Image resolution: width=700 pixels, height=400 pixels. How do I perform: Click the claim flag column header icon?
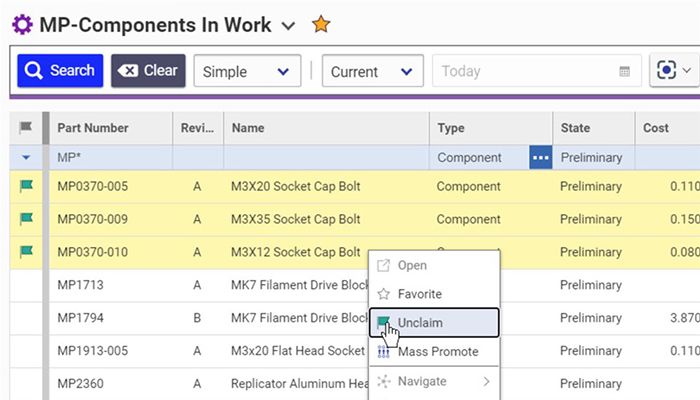tap(26, 128)
